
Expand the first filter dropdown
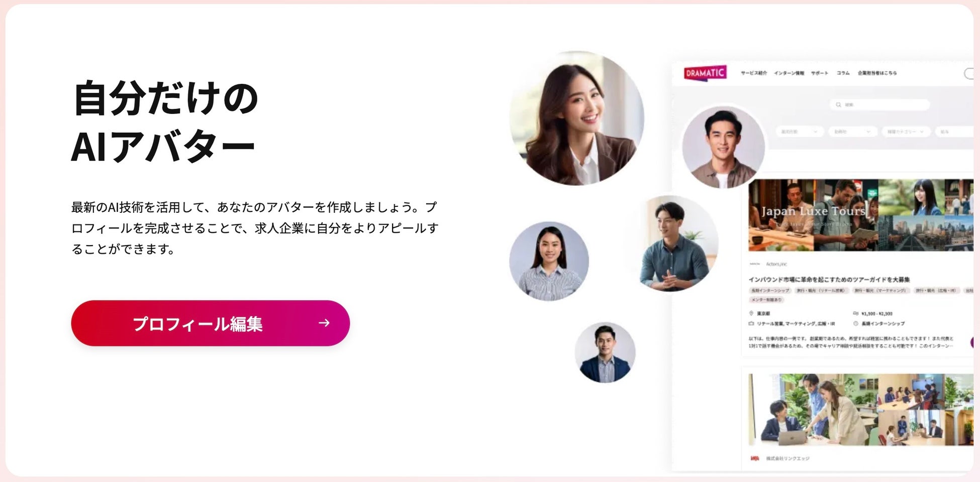coord(800,132)
